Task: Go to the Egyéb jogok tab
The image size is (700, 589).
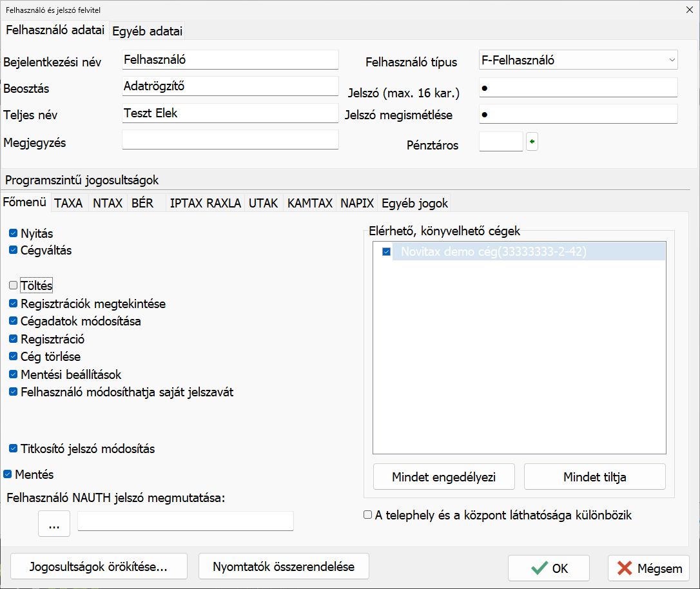Action: coord(414,203)
